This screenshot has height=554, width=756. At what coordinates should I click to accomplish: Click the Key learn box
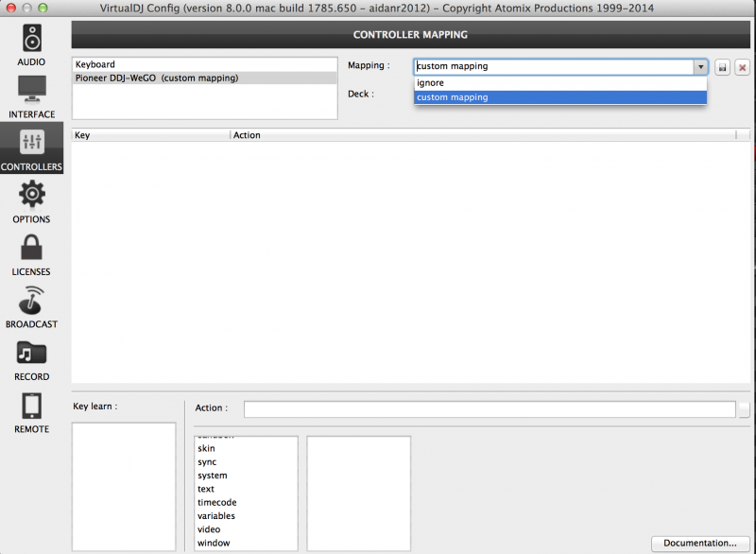click(124, 487)
